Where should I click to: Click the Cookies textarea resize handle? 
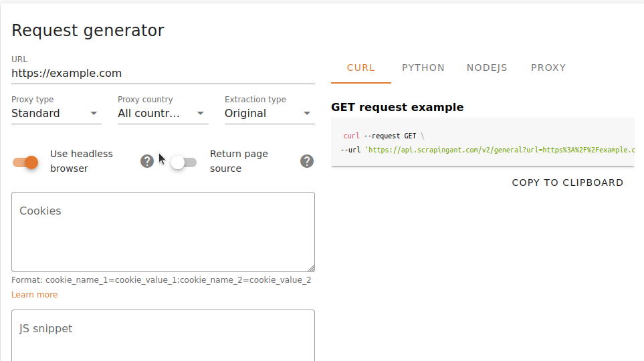pos(311,267)
